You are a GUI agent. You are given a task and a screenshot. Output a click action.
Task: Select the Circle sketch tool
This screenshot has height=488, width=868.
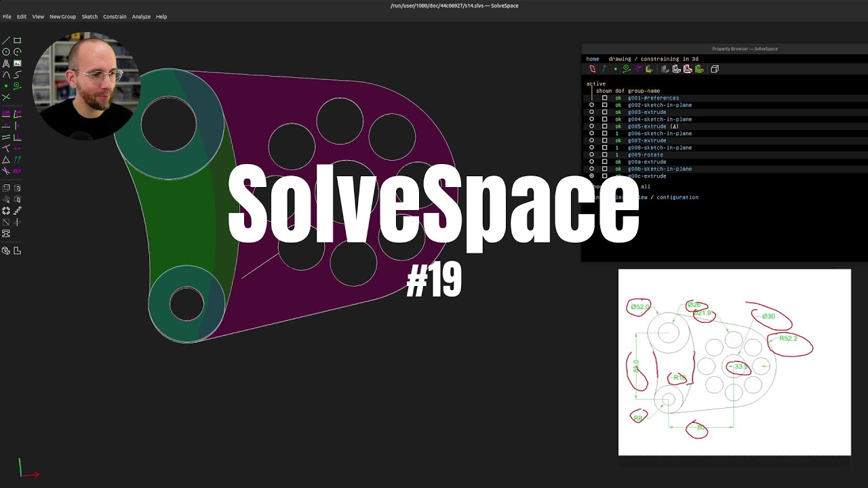[6, 52]
